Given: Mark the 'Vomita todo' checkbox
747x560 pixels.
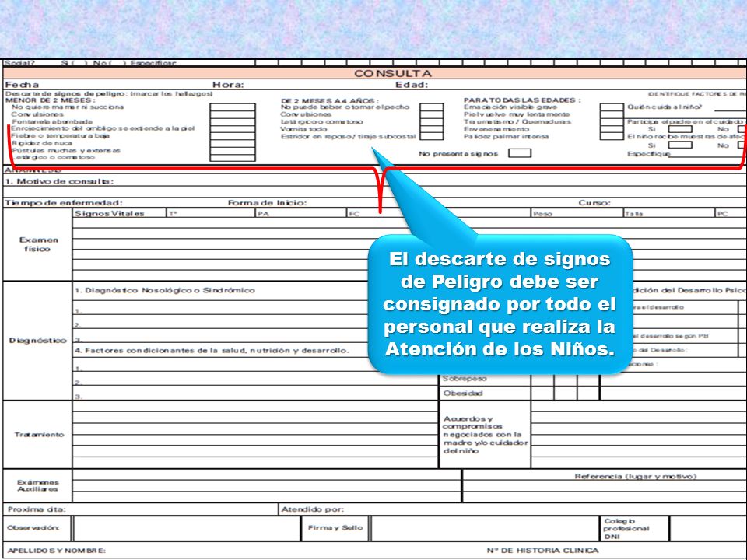Looking at the screenshot, I should [432, 129].
